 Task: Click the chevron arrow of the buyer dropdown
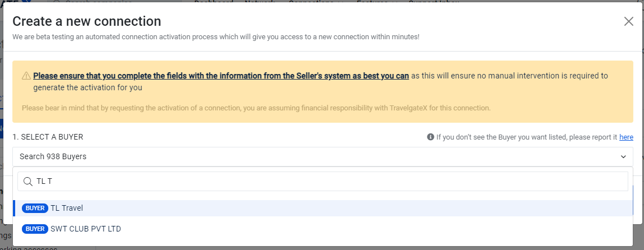click(x=623, y=157)
